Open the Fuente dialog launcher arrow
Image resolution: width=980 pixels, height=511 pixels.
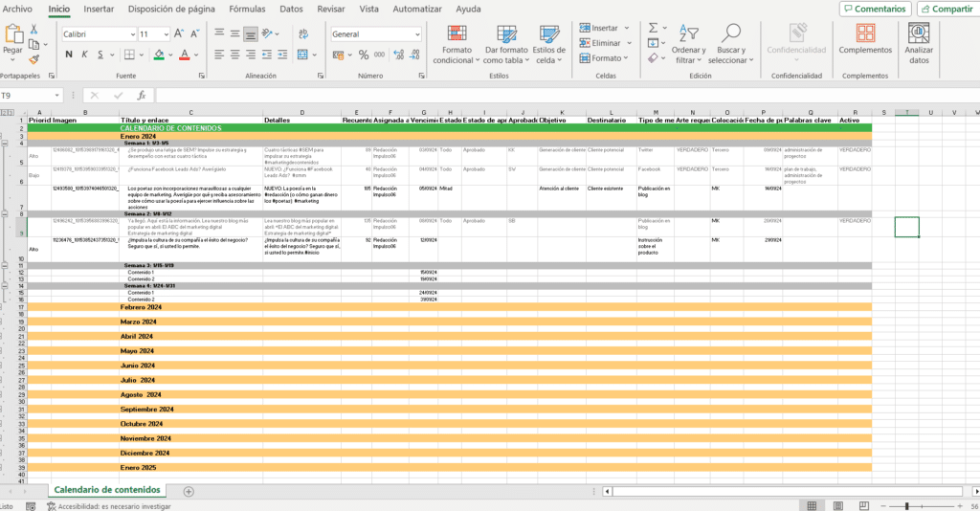pyautogui.click(x=202, y=76)
